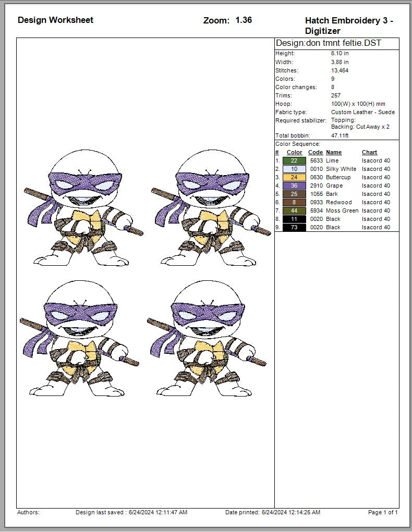The height and width of the screenshot is (532, 412).
Task: Click the thread code 0630
Action: 316,178
